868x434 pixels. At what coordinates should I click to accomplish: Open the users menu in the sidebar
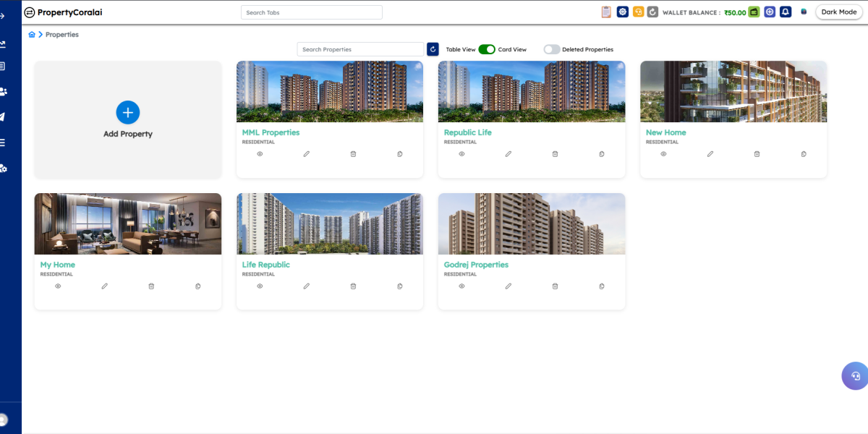[x=4, y=92]
